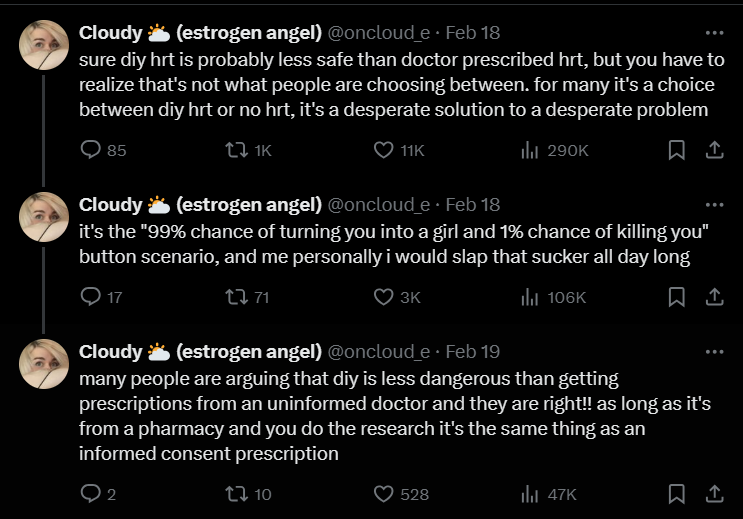Bookmark the first tweet about diy hrt
Screen dimensions: 743x519
pyautogui.click(x=676, y=150)
